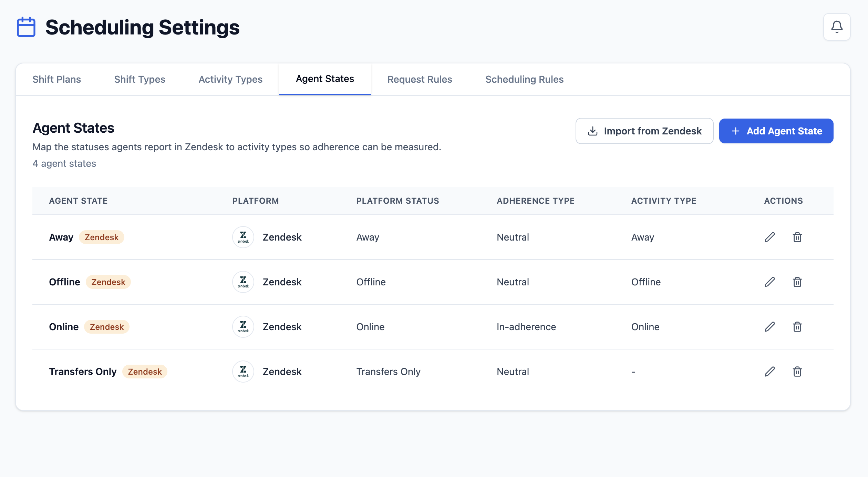Click the Zendesk logo in Away row

click(x=243, y=237)
